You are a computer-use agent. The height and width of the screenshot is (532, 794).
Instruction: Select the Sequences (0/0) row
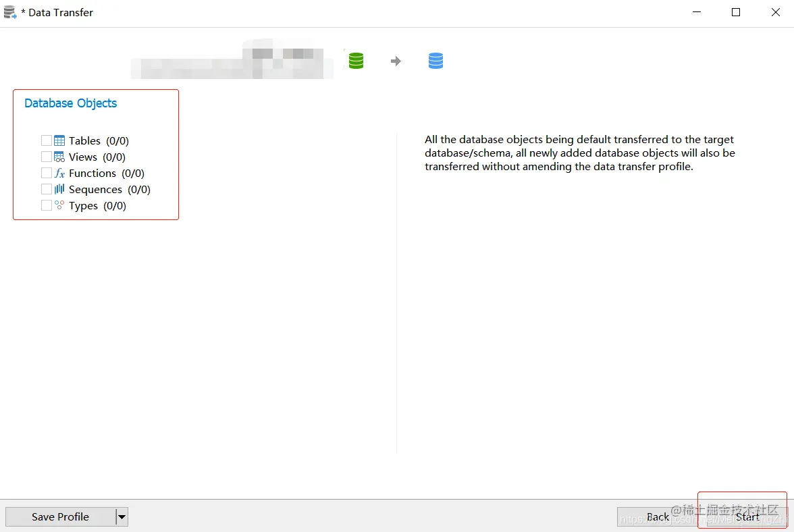(96, 189)
